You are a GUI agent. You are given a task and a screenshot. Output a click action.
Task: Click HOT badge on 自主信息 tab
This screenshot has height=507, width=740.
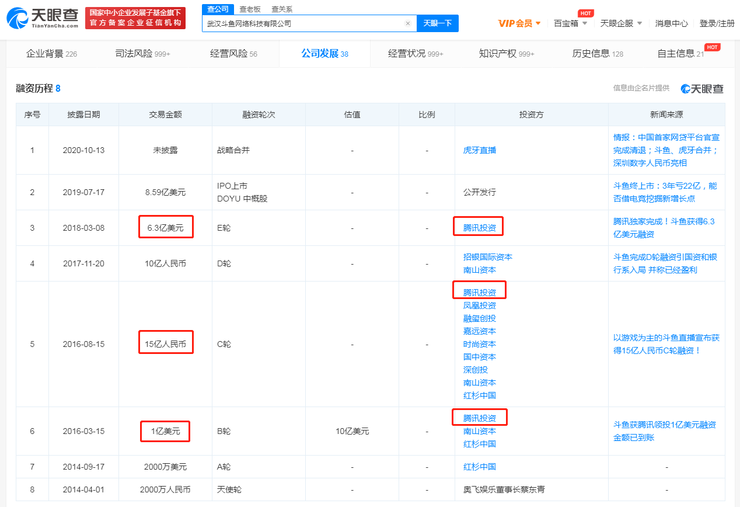(x=712, y=47)
